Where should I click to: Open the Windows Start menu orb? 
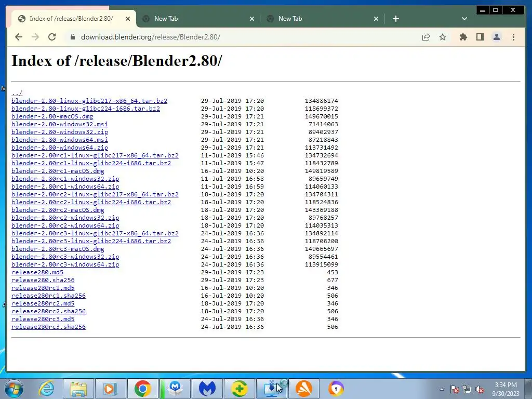click(14, 389)
